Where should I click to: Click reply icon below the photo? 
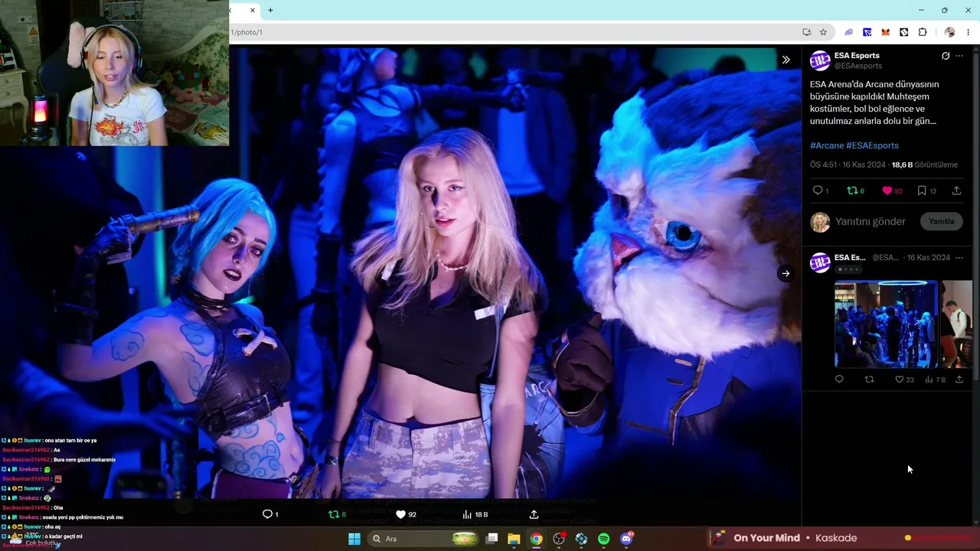coord(267,514)
